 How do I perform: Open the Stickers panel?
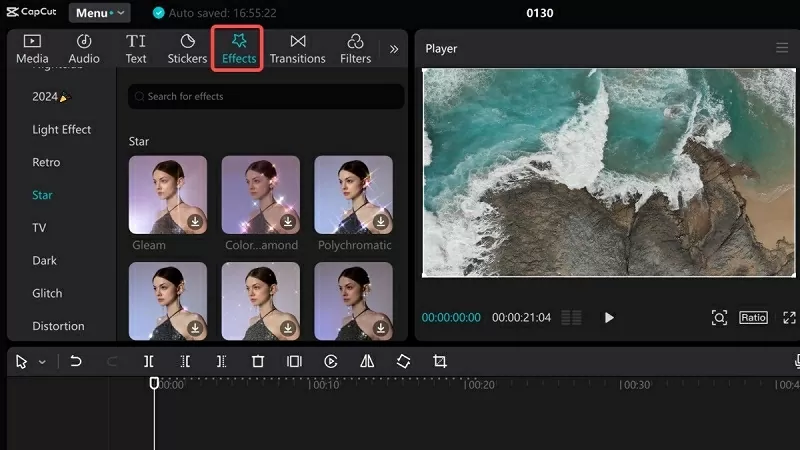tap(187, 48)
